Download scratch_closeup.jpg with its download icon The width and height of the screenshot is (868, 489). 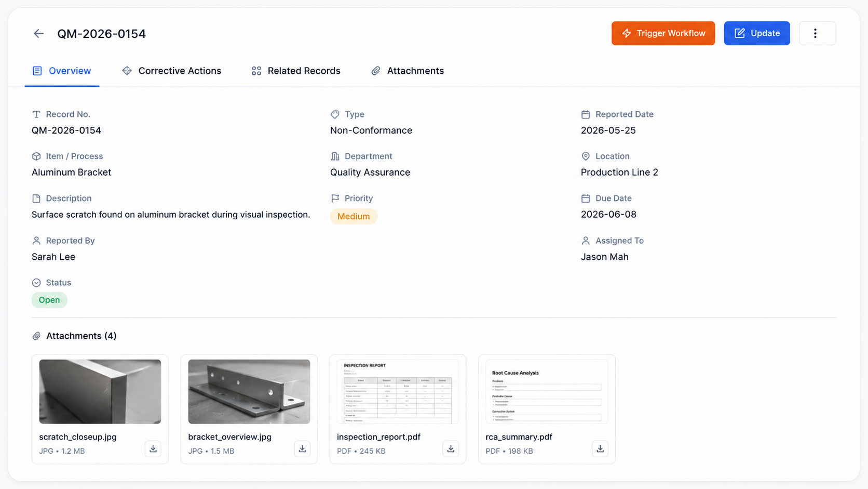point(153,449)
